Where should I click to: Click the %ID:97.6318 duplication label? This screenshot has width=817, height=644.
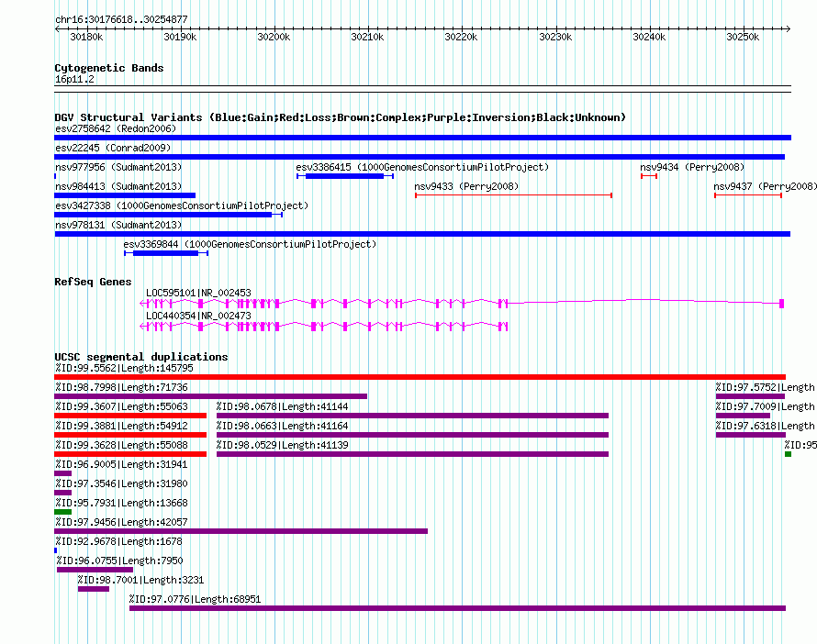pos(765,426)
